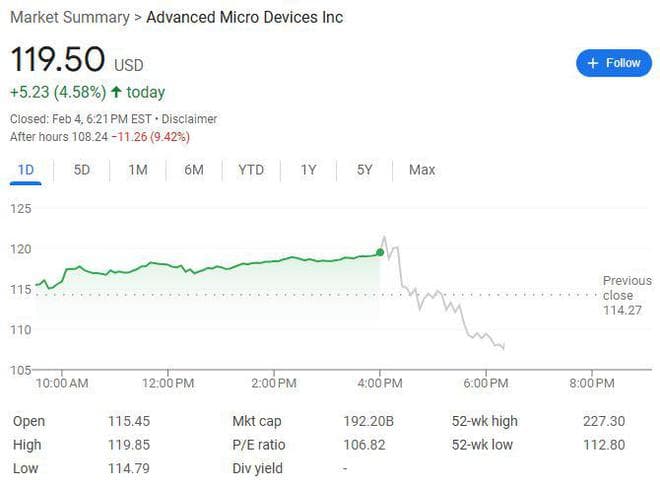Switch to the 5D chart tab
Image resolution: width=660 pixels, height=488 pixels.
tap(82, 170)
